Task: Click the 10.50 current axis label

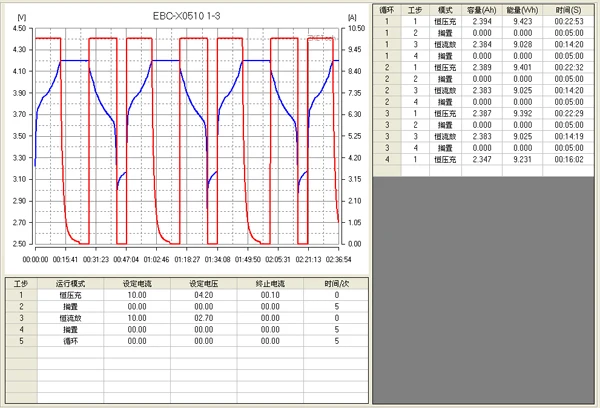Action: click(x=356, y=28)
